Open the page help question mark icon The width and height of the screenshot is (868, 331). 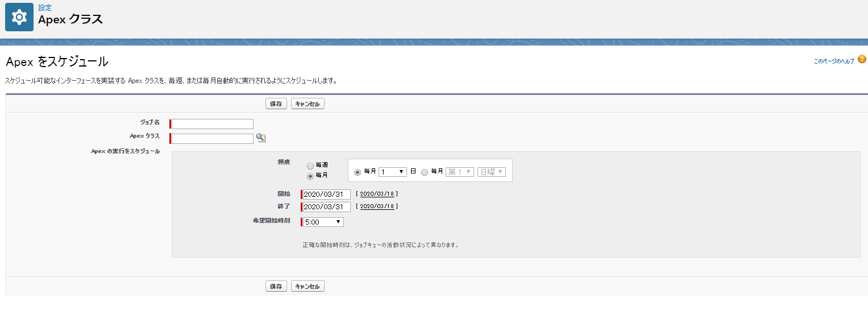862,59
